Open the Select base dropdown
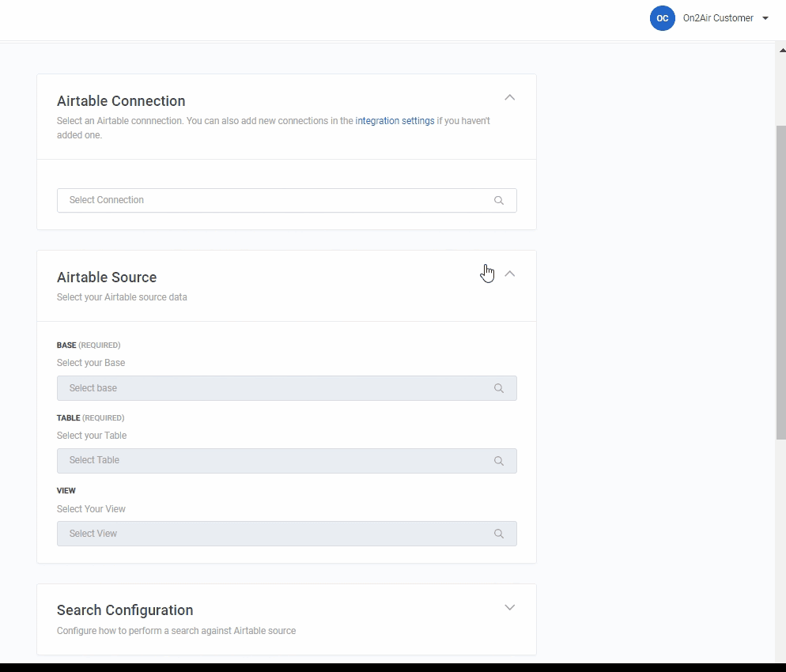The width and height of the screenshot is (786, 672). (x=277, y=388)
